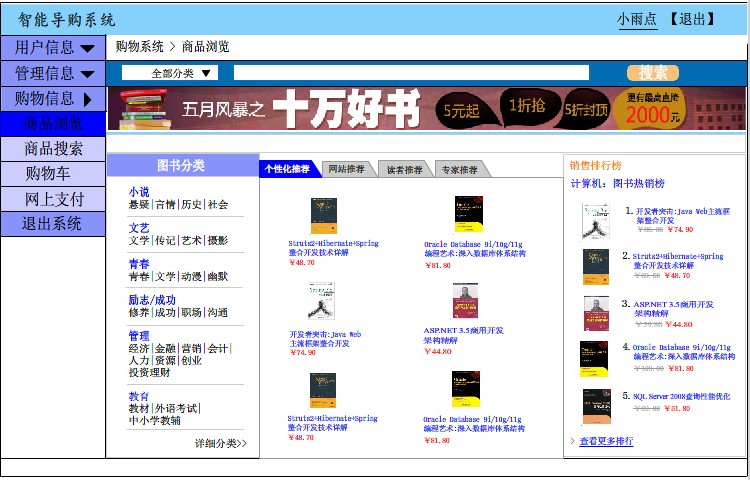Open the 励志/成功 book category

coord(152,300)
